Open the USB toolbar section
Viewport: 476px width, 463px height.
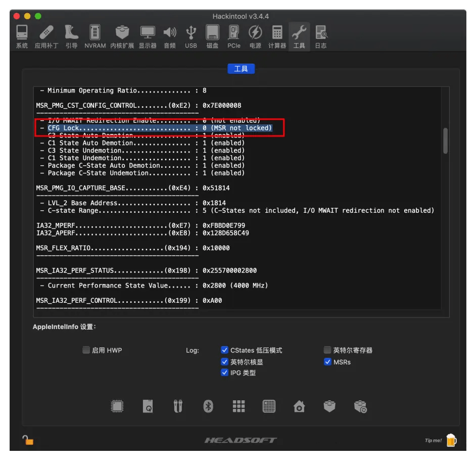tap(191, 36)
